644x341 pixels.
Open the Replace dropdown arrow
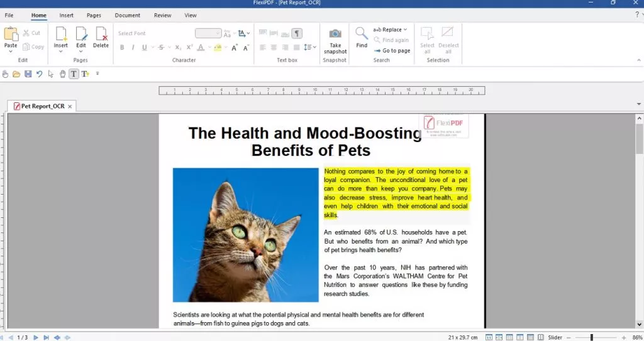[x=406, y=30]
